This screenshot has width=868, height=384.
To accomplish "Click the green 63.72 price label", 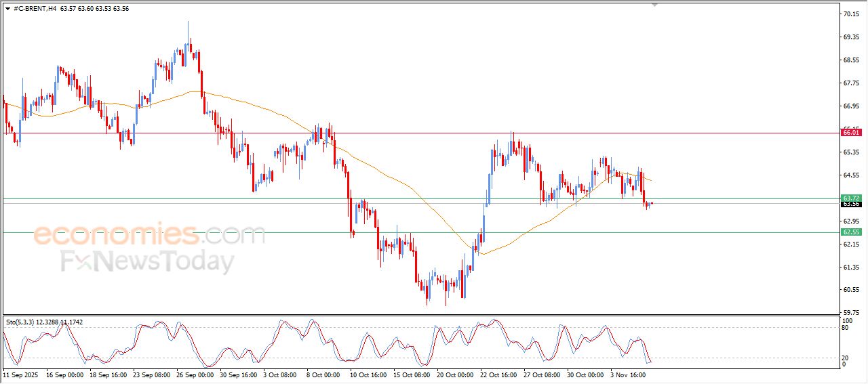I will (x=850, y=198).
